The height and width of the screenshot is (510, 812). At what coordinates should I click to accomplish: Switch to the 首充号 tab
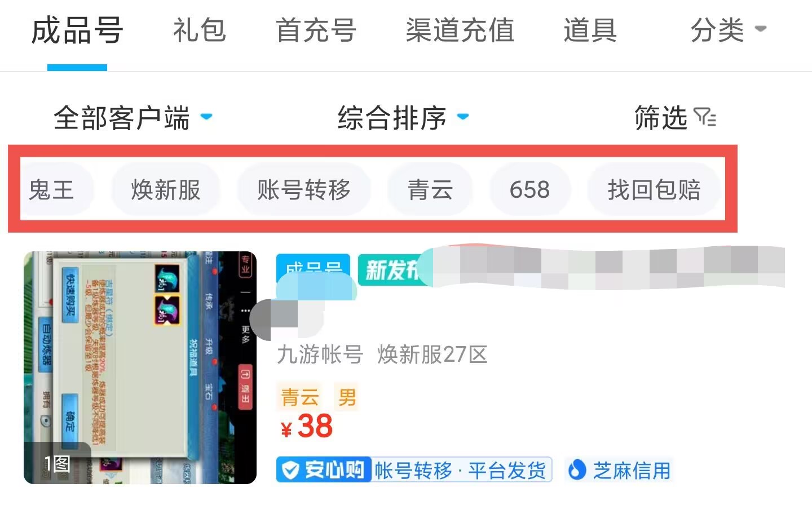pos(316,30)
